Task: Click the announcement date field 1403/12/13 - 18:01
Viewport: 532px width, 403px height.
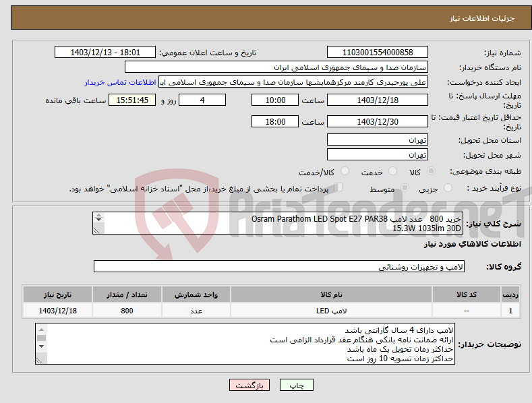Action: click(x=105, y=53)
